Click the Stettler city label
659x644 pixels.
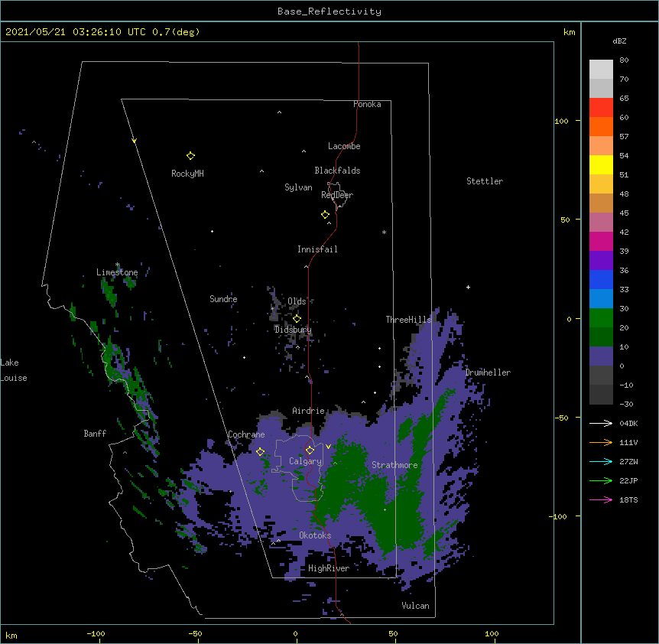[x=485, y=181]
